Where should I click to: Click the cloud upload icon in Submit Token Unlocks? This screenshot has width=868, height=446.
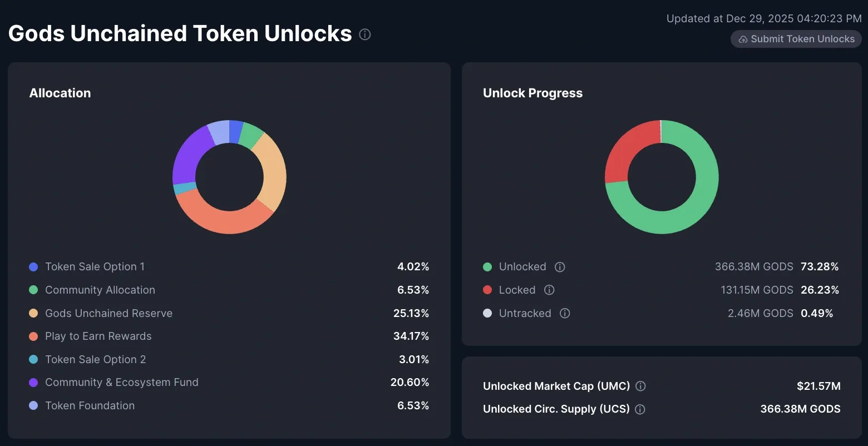[x=742, y=39]
